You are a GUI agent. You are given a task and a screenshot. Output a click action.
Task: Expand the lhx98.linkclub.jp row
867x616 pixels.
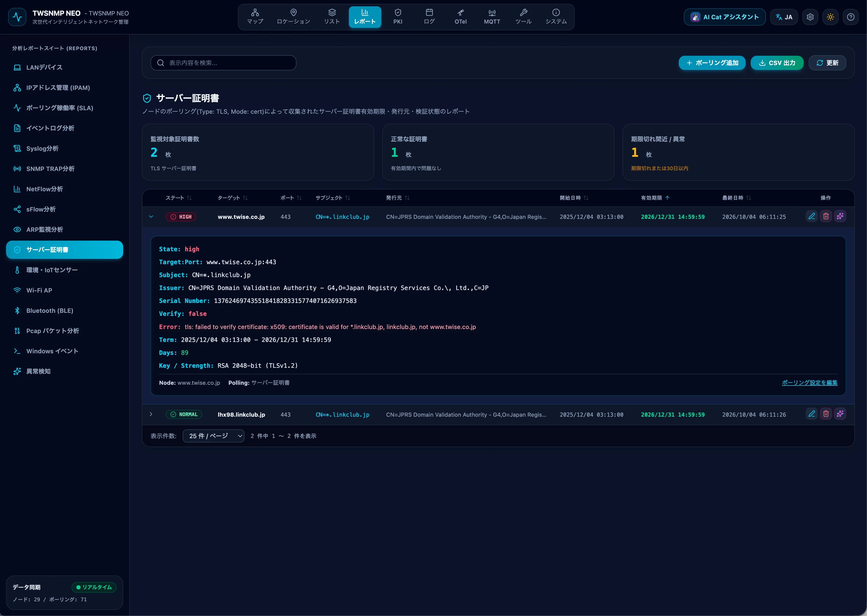(151, 414)
